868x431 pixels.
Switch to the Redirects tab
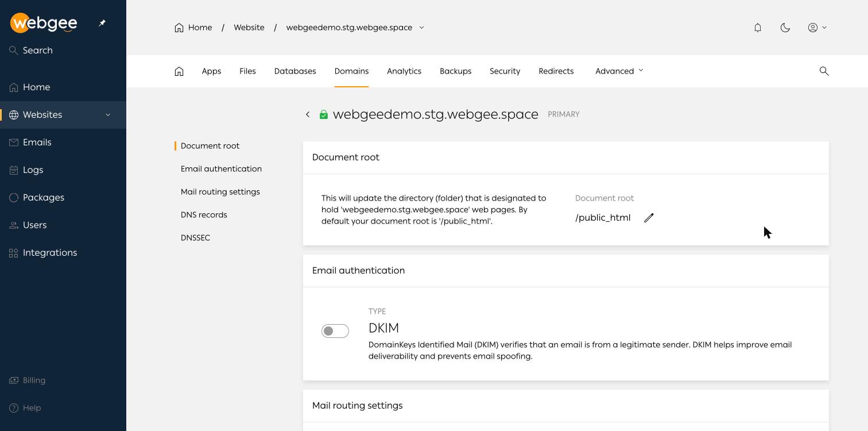556,71
